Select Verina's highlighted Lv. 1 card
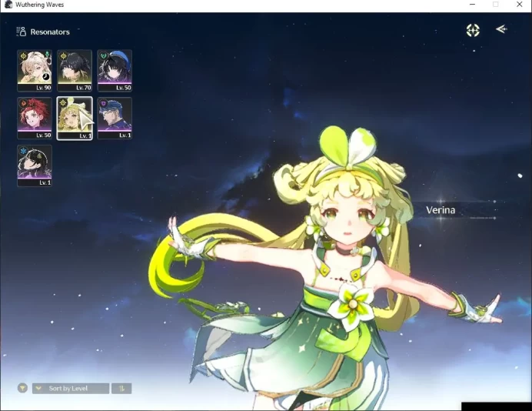Screen dimensions: 532x411 (75, 119)
